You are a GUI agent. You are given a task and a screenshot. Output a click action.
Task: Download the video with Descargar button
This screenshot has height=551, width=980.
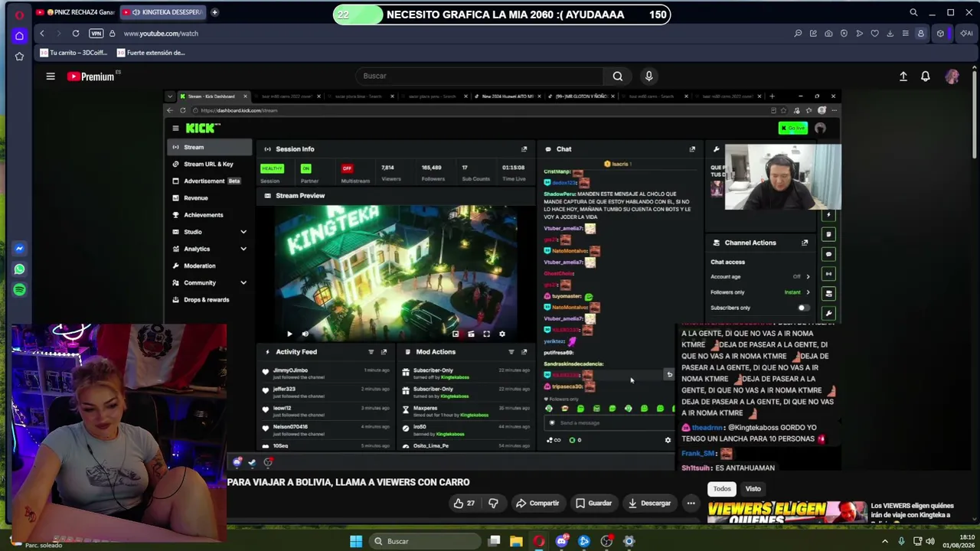tap(649, 503)
